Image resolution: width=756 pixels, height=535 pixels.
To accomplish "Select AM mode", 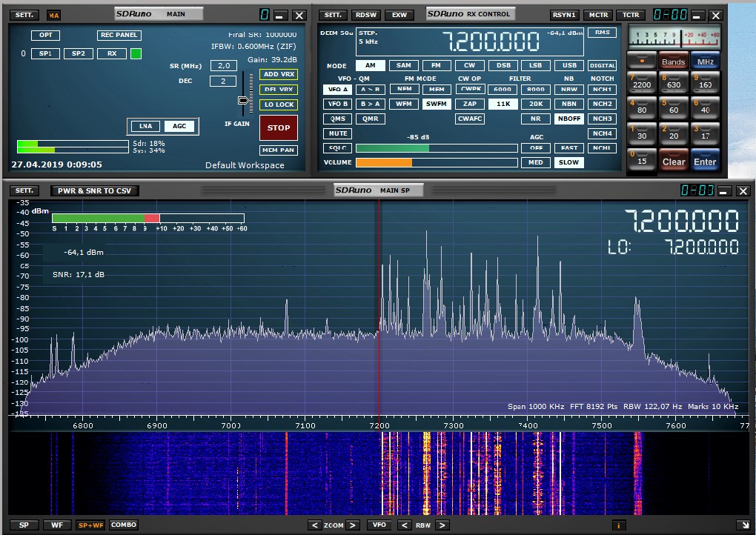I will pos(371,65).
